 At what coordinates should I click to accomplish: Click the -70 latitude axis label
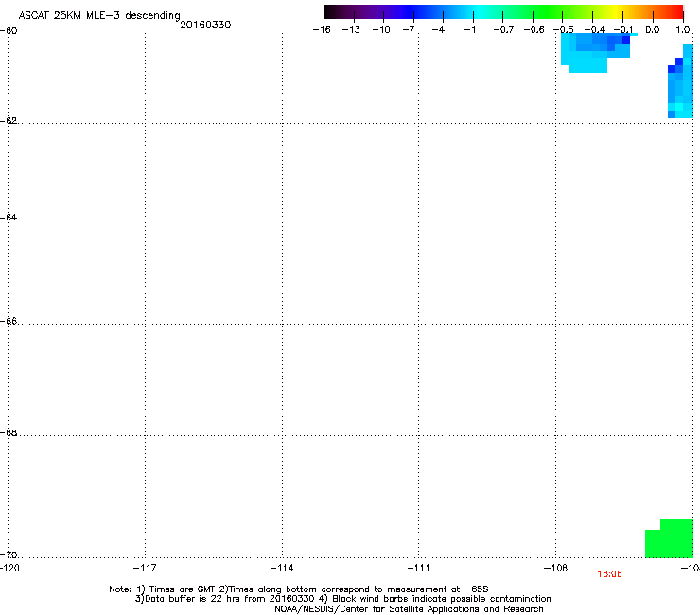coord(9,554)
